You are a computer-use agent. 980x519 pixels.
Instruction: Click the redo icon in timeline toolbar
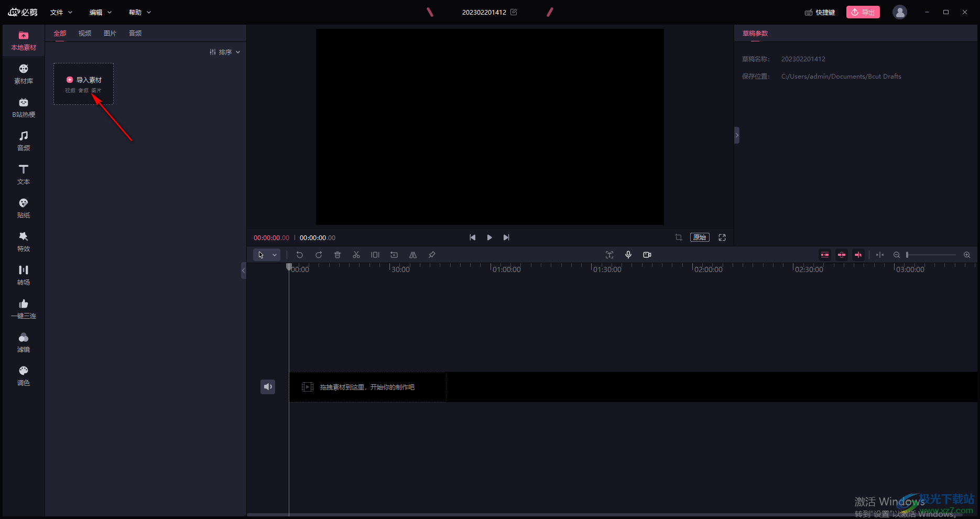319,255
